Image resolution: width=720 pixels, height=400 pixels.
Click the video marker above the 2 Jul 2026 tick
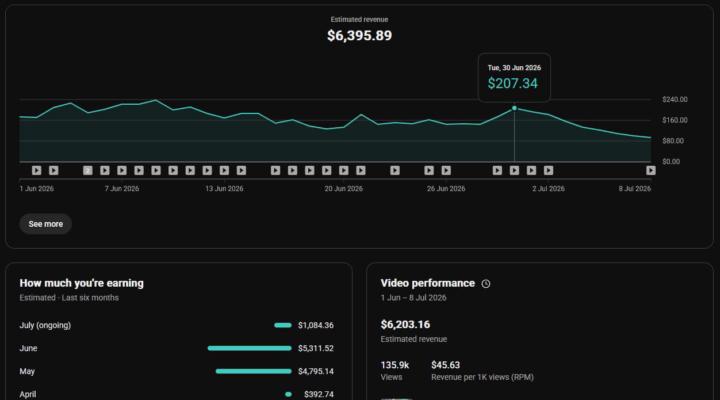(x=548, y=170)
